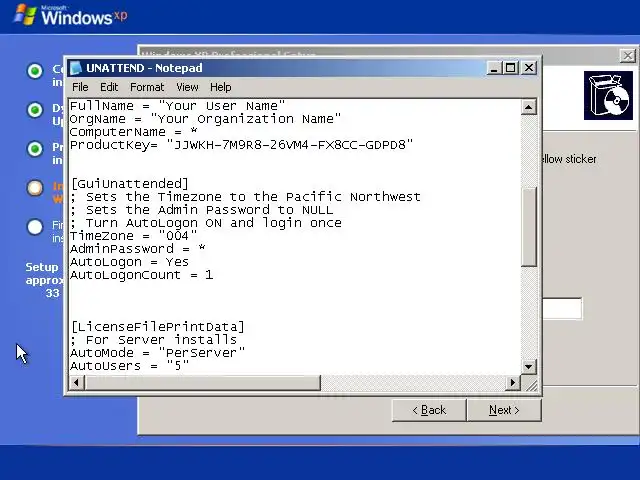Image resolution: width=640 pixels, height=480 pixels.
Task: Click the AutoUsers = "5" line
Action: click(129, 366)
